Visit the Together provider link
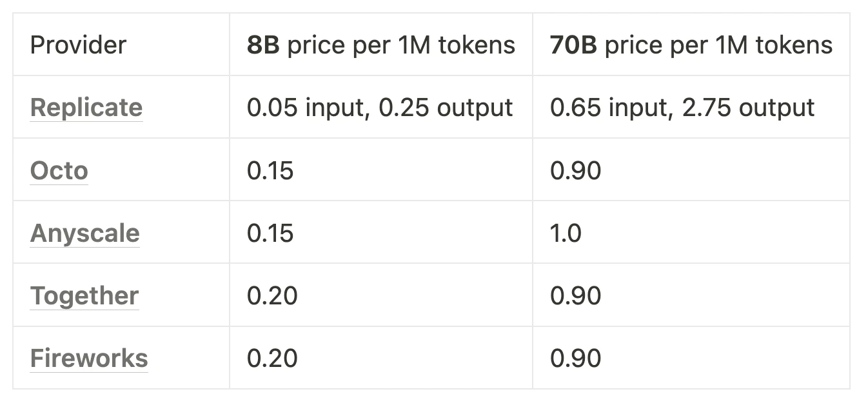This screenshot has width=868, height=405. tap(84, 295)
